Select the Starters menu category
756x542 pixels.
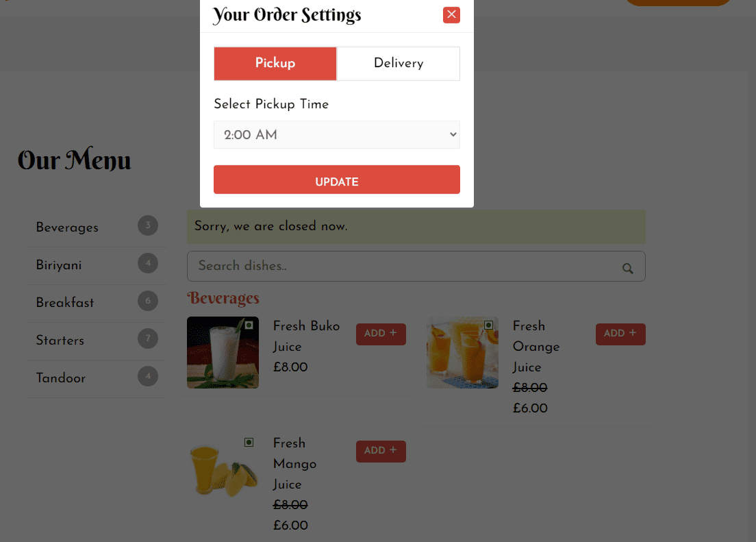click(x=60, y=341)
